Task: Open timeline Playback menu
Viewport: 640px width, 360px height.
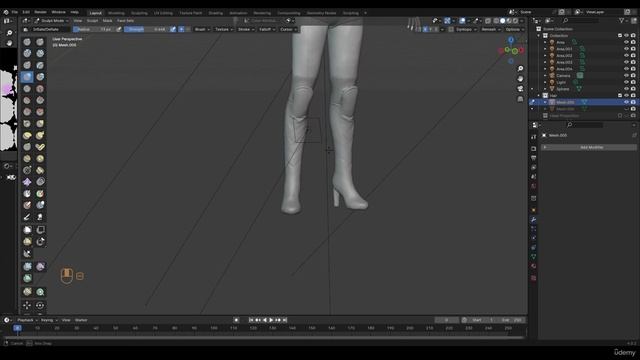Action: click(27, 320)
